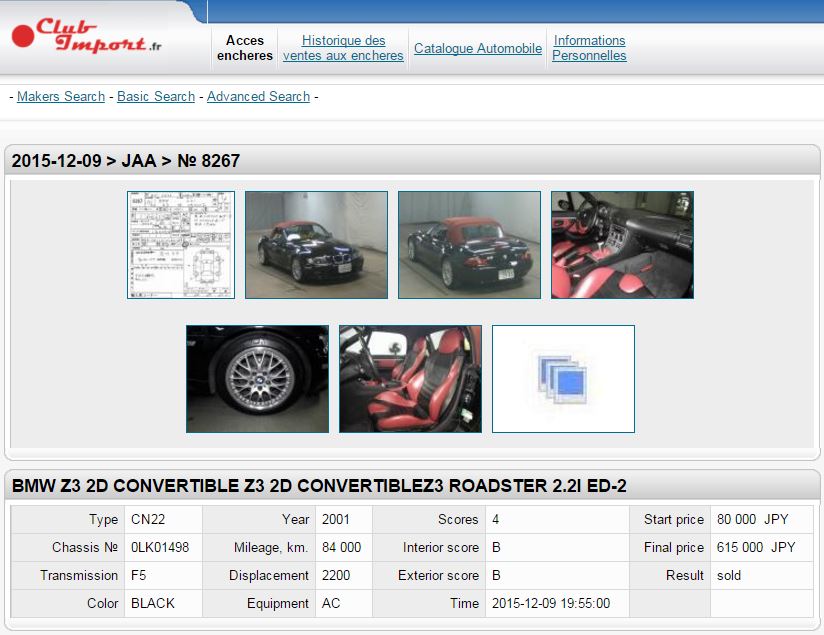824x635 pixels.
Task: Select the chassis number 0LK01498 cell
Action: [x=160, y=548]
